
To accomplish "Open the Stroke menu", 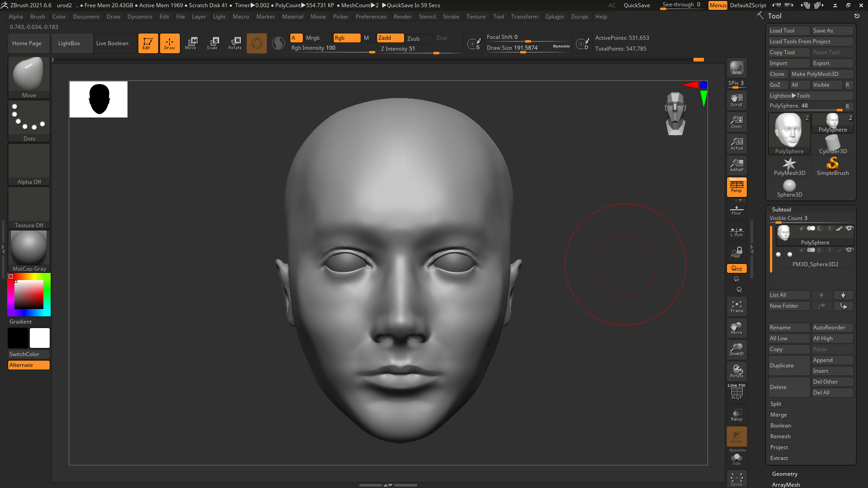I will click(x=451, y=17).
